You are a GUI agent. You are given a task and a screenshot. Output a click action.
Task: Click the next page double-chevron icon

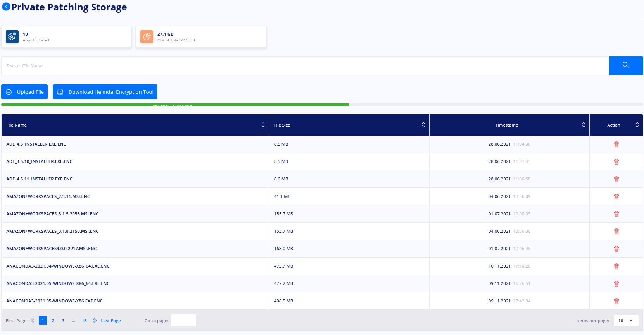(x=95, y=320)
